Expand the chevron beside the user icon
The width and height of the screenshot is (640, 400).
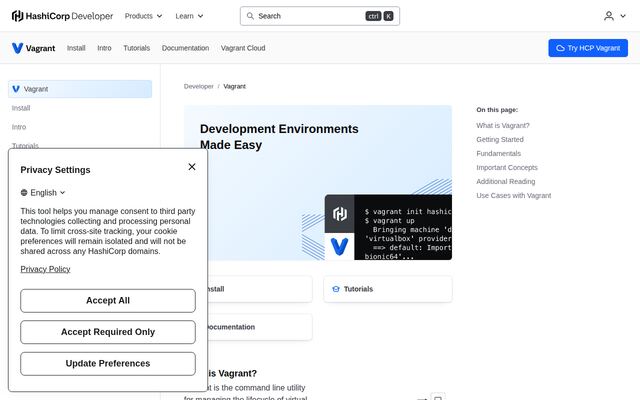coord(623,16)
